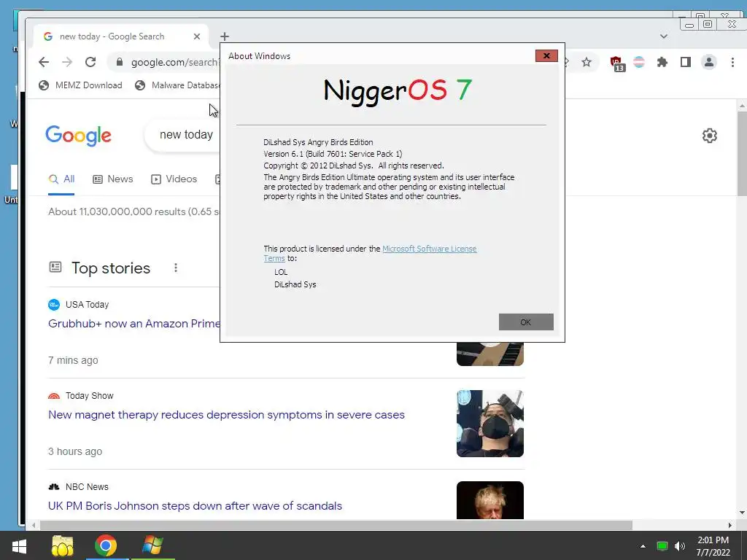
Task: Open the Malware Database bookmark
Action: click(177, 85)
